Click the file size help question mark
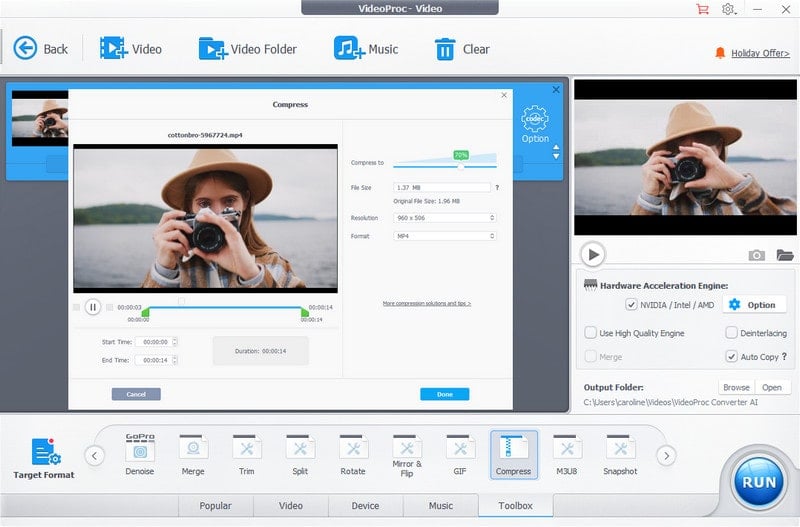 pyautogui.click(x=497, y=188)
